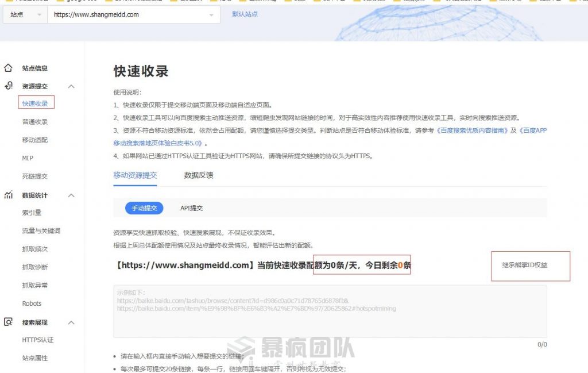Click the 资源享受快速抓取校验 description line
The width and height of the screenshot is (588, 373).
pyautogui.click(x=195, y=233)
